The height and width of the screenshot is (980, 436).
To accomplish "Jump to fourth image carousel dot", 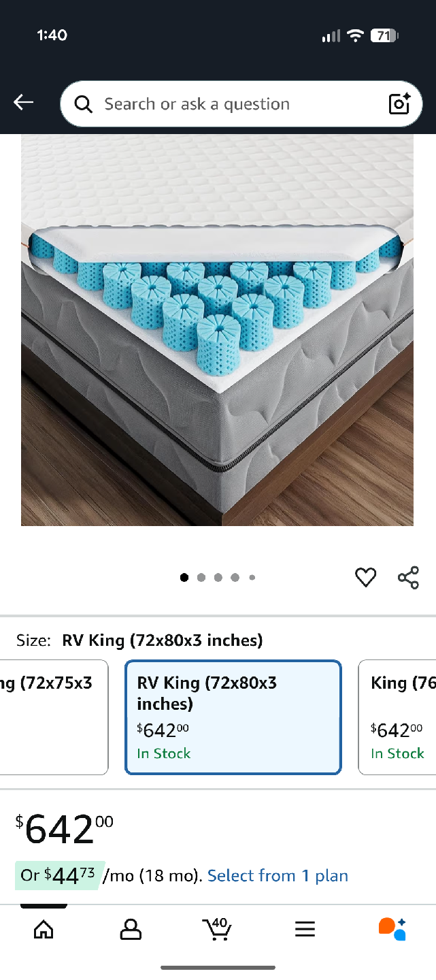I will pyautogui.click(x=235, y=578).
